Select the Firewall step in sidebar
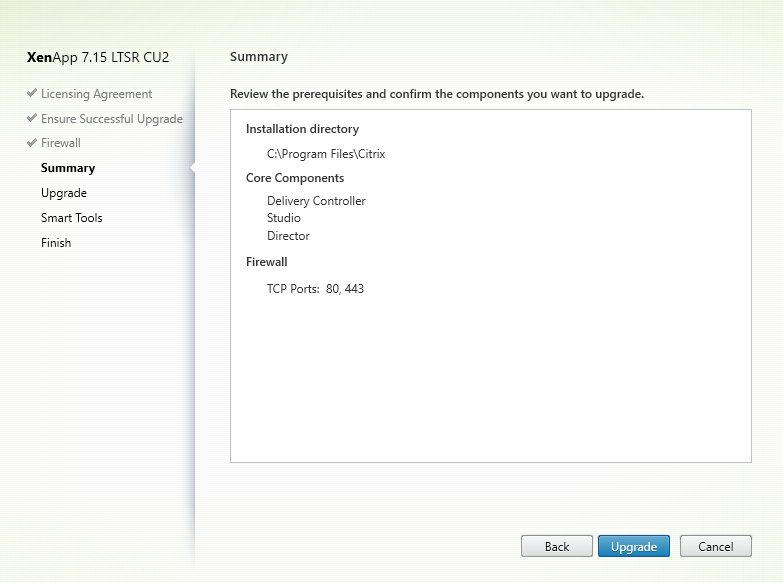Screen dimensions: 783x583 click(61, 143)
